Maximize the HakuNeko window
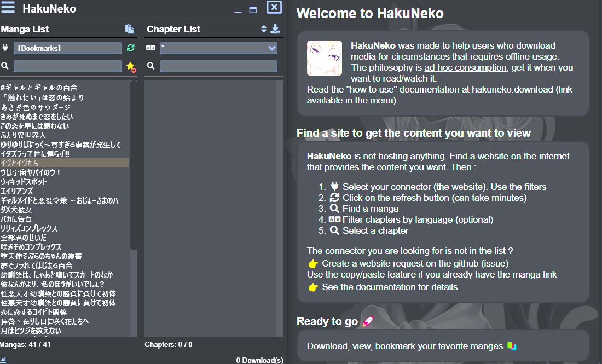This screenshot has width=602, height=364. coord(253,10)
